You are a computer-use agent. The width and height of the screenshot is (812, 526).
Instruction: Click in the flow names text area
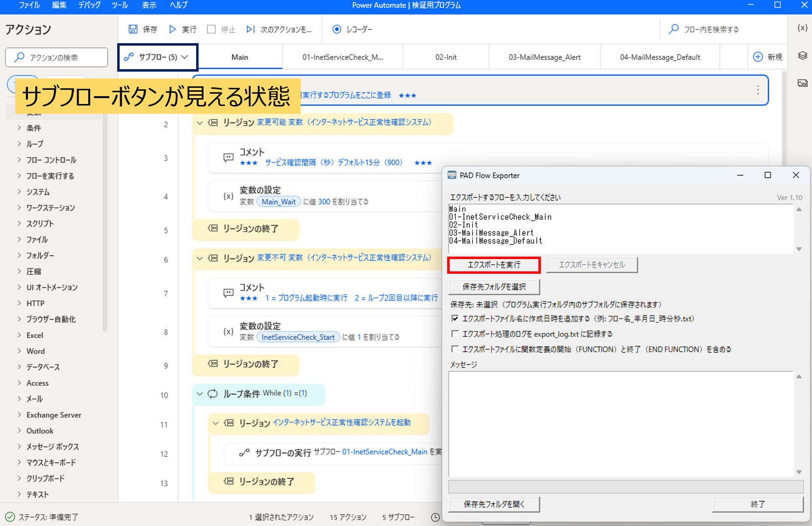pyautogui.click(x=621, y=229)
